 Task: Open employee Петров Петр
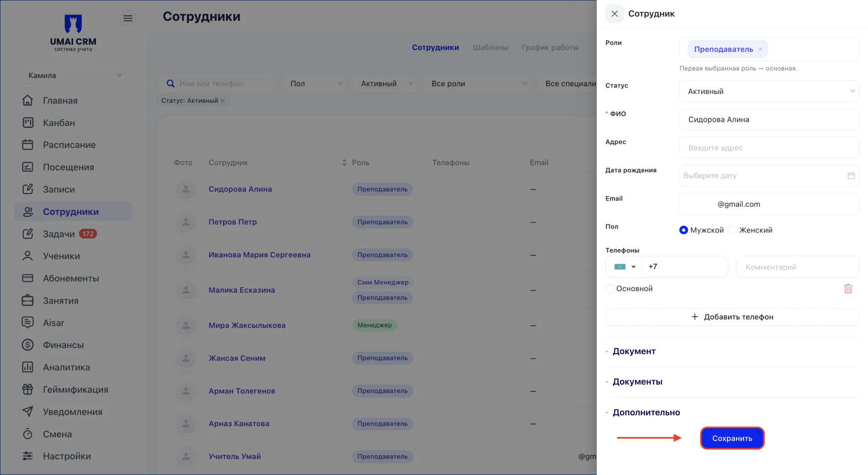[232, 222]
